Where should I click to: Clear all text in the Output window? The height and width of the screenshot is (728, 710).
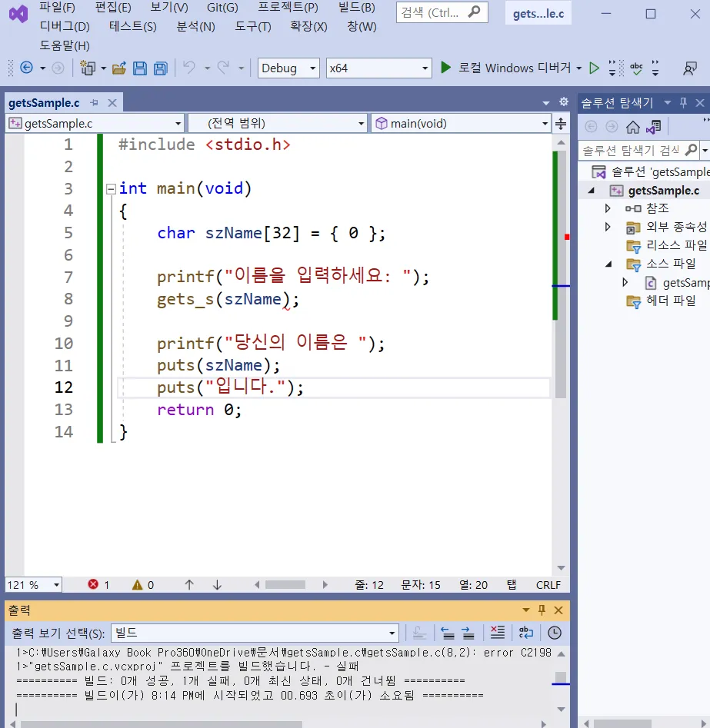pos(497,632)
